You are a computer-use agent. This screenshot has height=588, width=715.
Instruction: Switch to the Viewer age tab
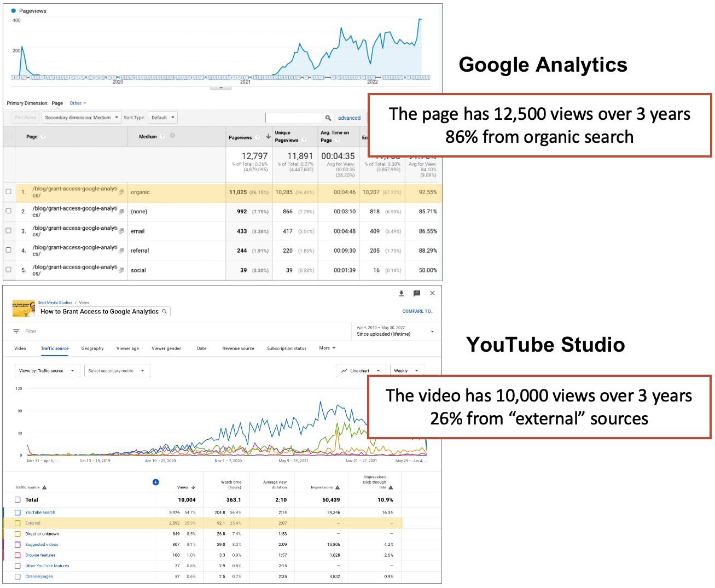(x=127, y=348)
